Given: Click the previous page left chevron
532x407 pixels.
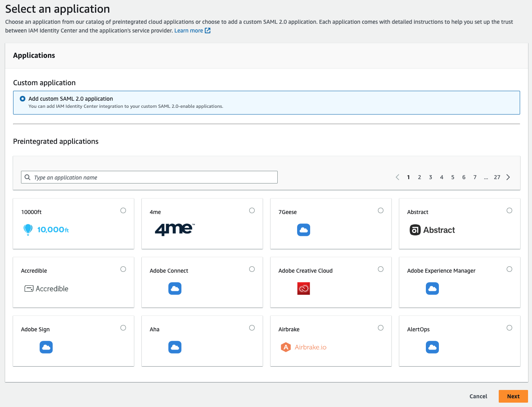Looking at the screenshot, I should tap(397, 177).
